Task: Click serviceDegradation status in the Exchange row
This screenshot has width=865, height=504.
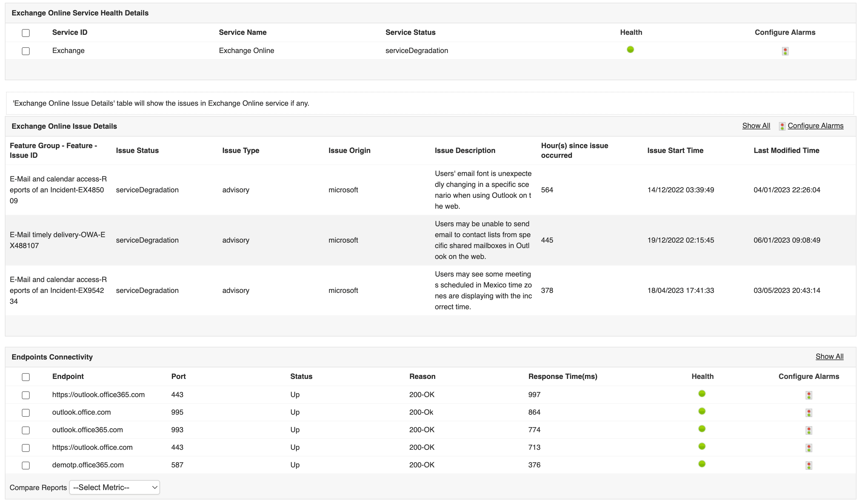Action: (417, 51)
